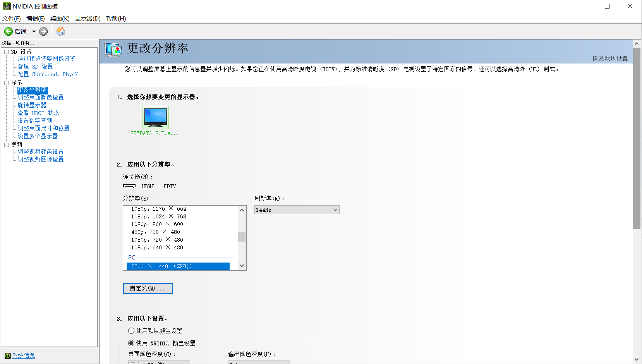Open the 编辑(E) menu

(x=36, y=18)
